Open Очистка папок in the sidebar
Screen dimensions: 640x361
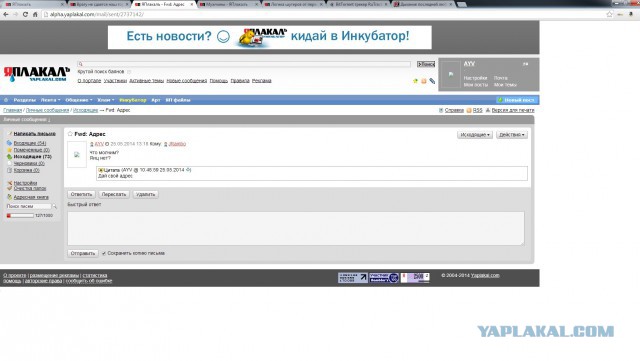30,188
